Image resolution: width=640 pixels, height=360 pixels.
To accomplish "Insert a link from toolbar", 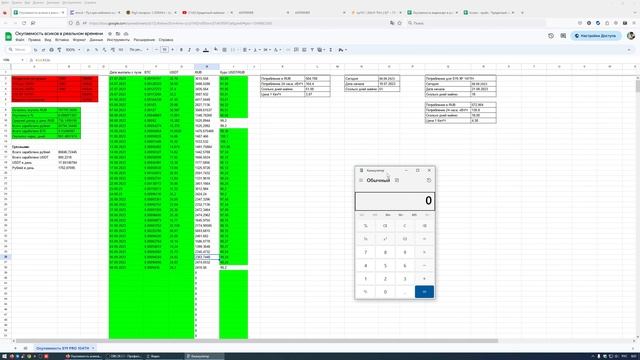I will click(x=288, y=50).
